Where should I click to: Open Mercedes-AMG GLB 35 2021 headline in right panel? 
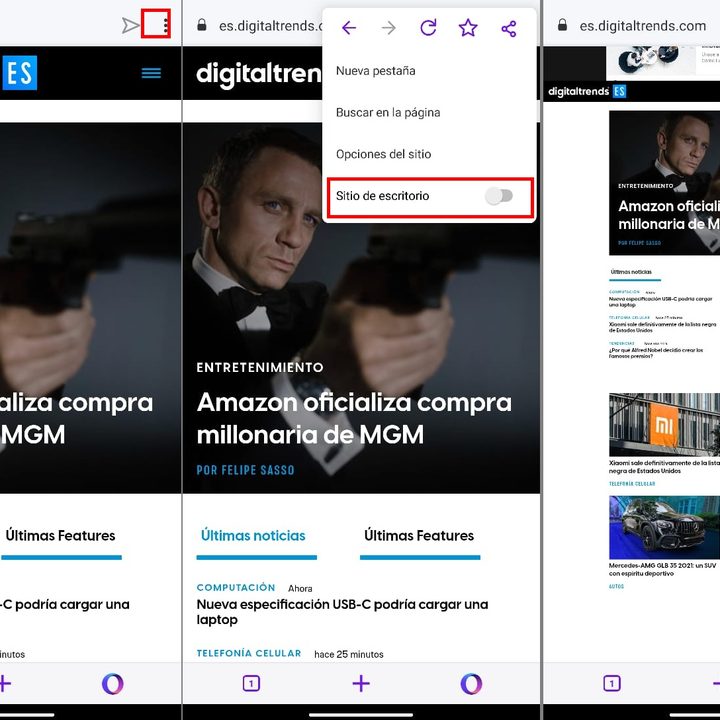(662, 569)
